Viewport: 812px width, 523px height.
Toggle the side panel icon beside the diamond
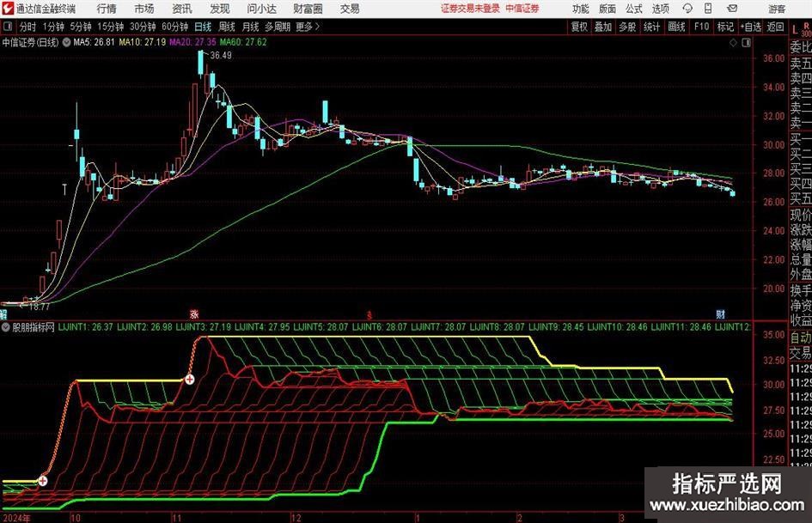746,43
